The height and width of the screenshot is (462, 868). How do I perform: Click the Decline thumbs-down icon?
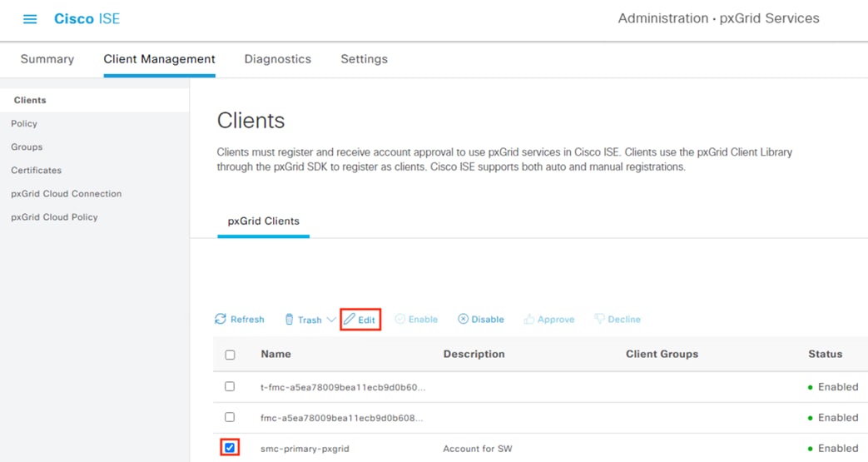tap(599, 319)
